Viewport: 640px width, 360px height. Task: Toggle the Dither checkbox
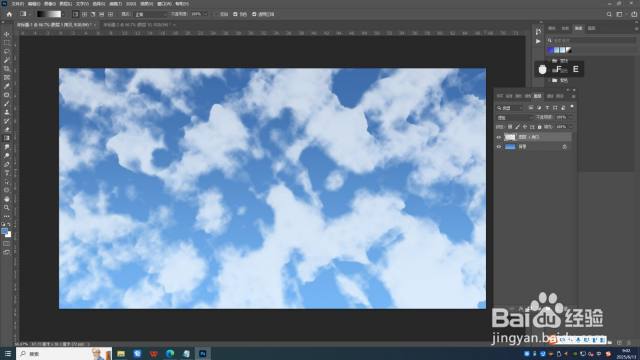tap(235, 14)
